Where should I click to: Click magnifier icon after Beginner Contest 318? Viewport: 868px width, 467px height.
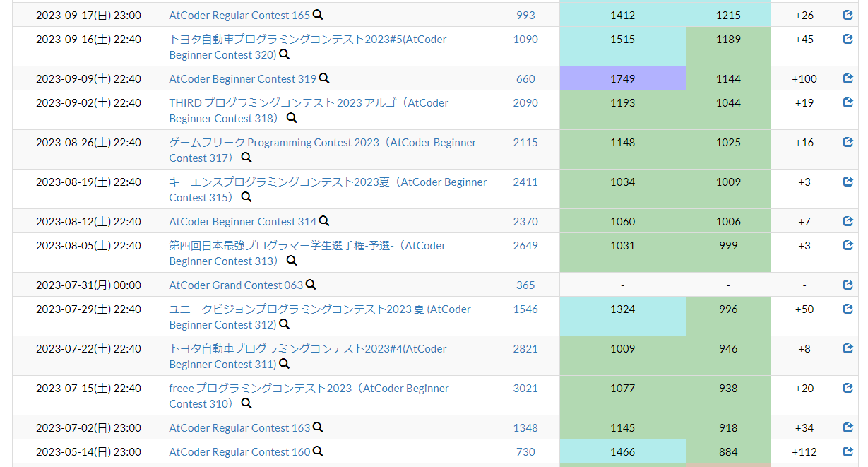point(292,118)
